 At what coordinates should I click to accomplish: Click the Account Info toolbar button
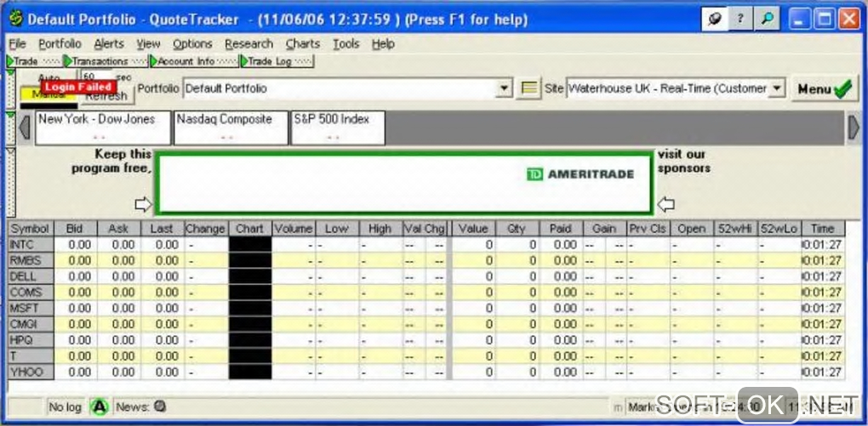pos(194,61)
